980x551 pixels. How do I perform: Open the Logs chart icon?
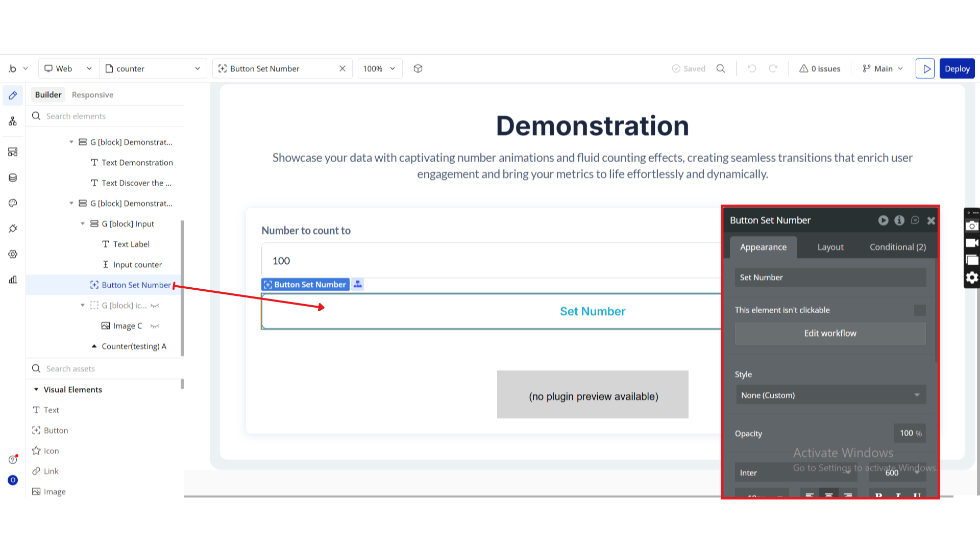pos(13,280)
